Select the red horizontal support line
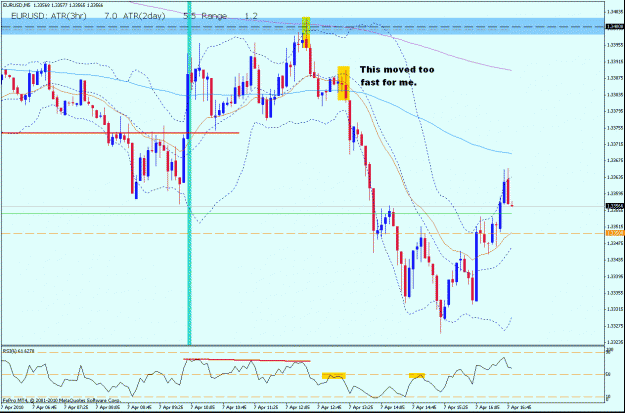The image size is (625, 413). 120,133
